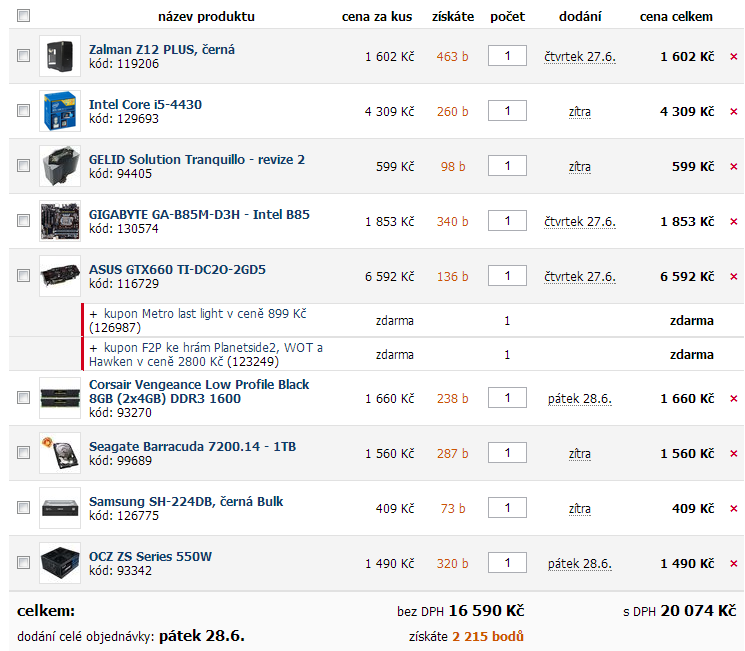Select the ASUS GTX660 row checkbox
Screen dimensions: 745x651
[x=23, y=276]
